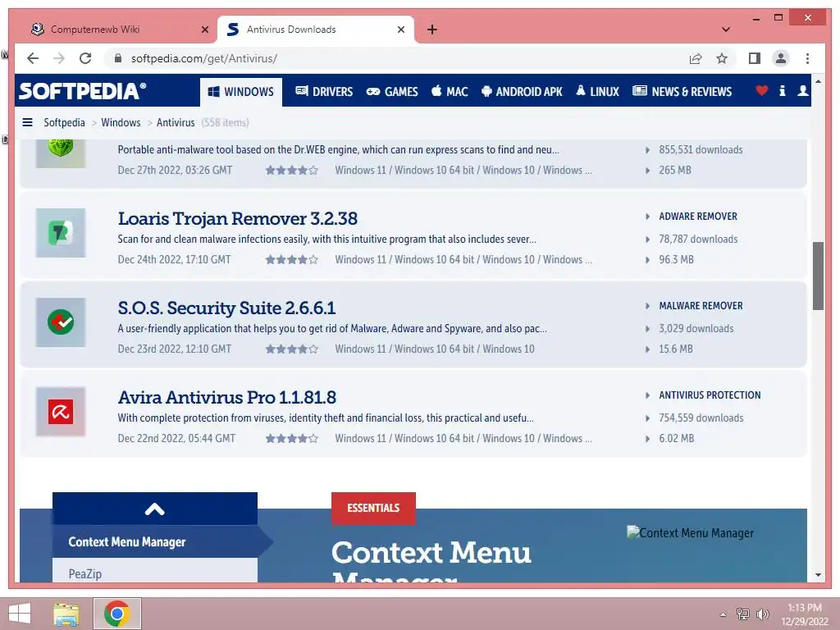Click the "78,787 downloads" text
Viewport: 840px width, 630px height.
click(698, 240)
